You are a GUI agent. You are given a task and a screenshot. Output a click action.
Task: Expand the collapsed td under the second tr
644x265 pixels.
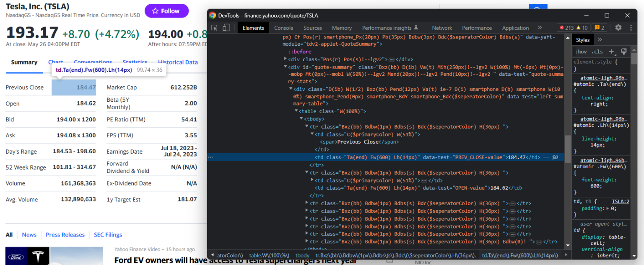(312, 180)
